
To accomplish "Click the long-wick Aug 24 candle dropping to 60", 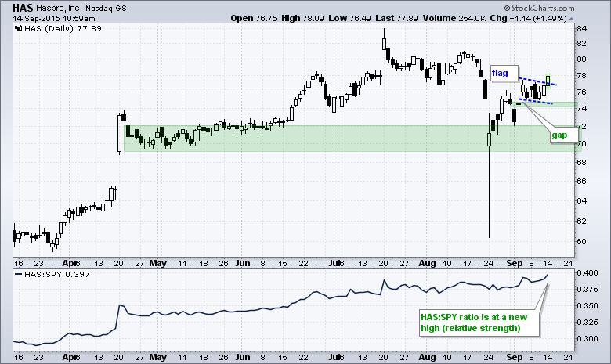I will (489, 175).
